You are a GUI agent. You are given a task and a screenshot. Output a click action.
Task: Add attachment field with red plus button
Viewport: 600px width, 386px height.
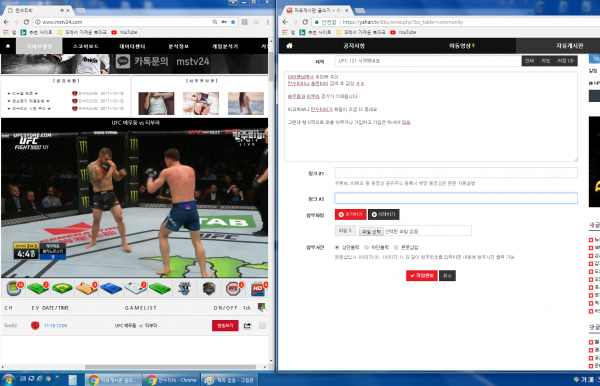pyautogui.click(x=351, y=215)
